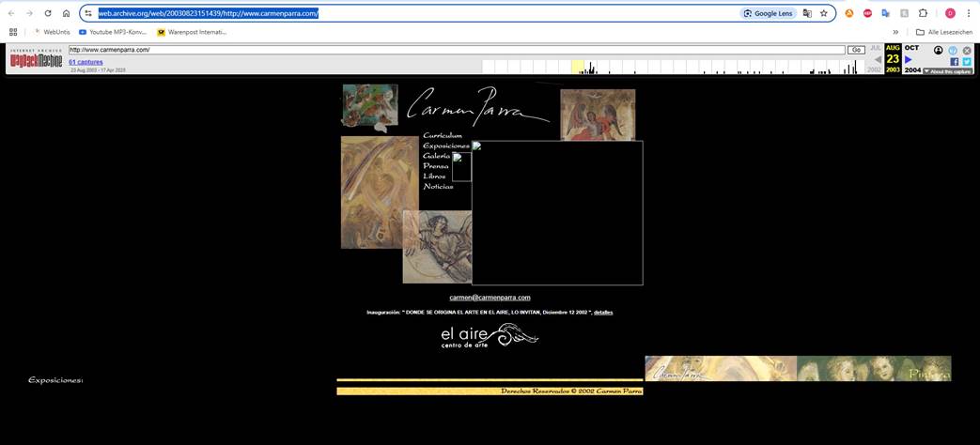
Task: Click the Wayback Machine logo
Action: tap(36, 58)
